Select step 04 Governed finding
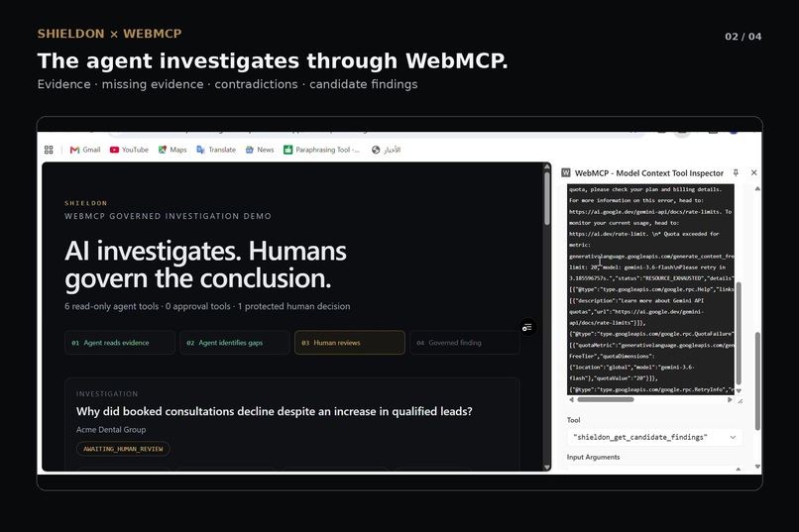Viewport: 799px width, 532px height. tap(465, 343)
